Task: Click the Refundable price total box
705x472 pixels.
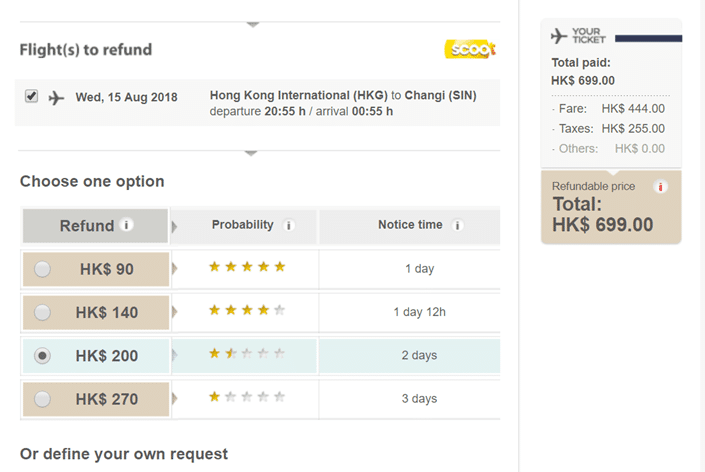Action: [x=611, y=207]
